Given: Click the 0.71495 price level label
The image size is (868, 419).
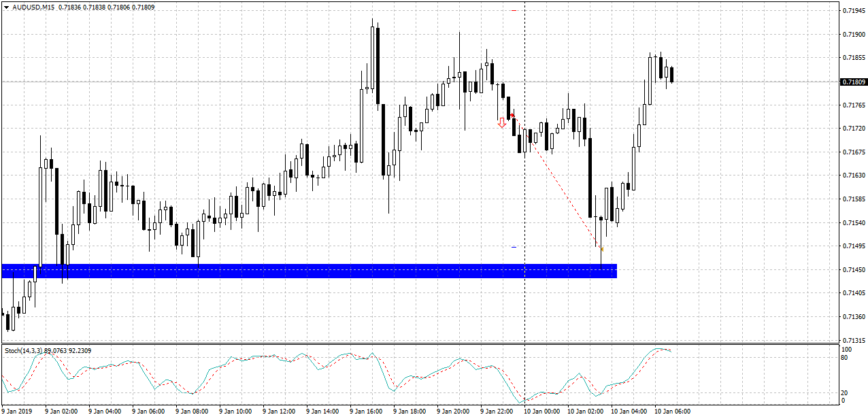Looking at the screenshot, I should [854, 246].
